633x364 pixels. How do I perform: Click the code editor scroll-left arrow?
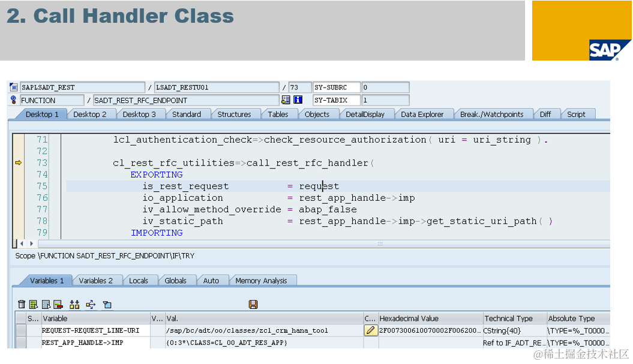(22, 243)
